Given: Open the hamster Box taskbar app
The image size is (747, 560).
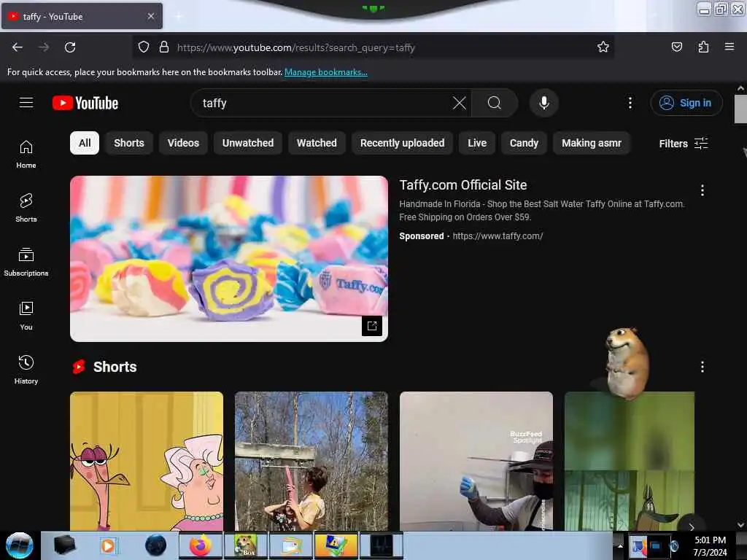Looking at the screenshot, I should coord(245,545).
